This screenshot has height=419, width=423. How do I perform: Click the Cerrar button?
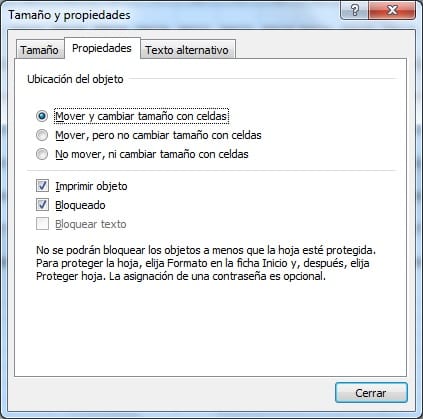click(371, 393)
